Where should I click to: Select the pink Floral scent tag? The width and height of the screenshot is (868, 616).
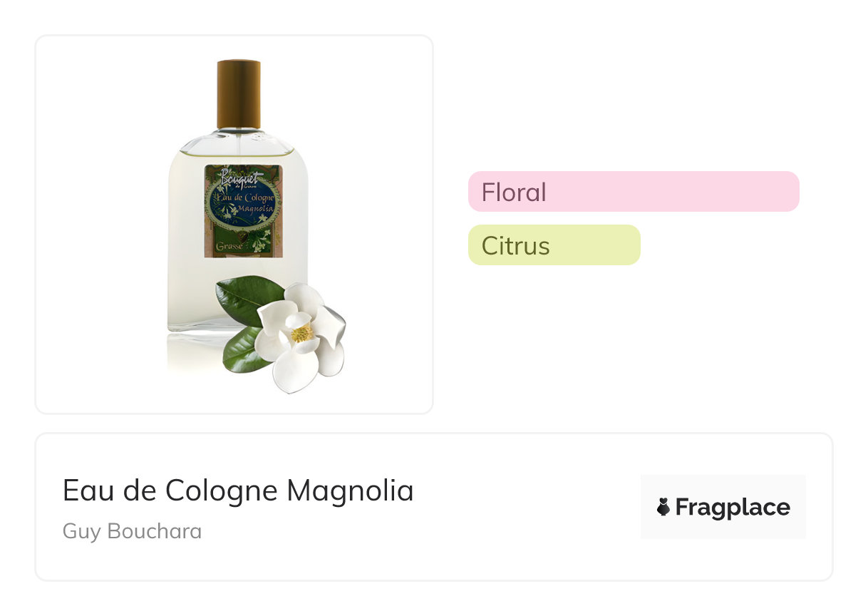click(633, 192)
